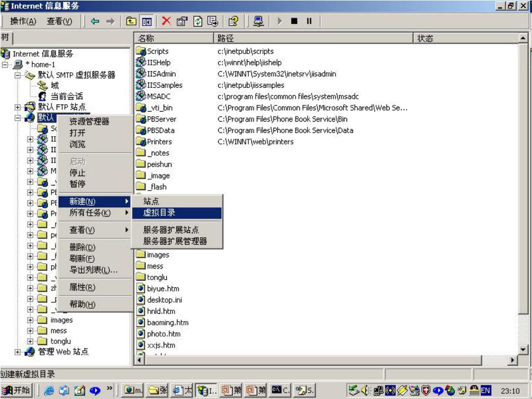Choose 虚拟目录 from the submenu
The height and width of the screenshot is (399, 532).
click(177, 212)
